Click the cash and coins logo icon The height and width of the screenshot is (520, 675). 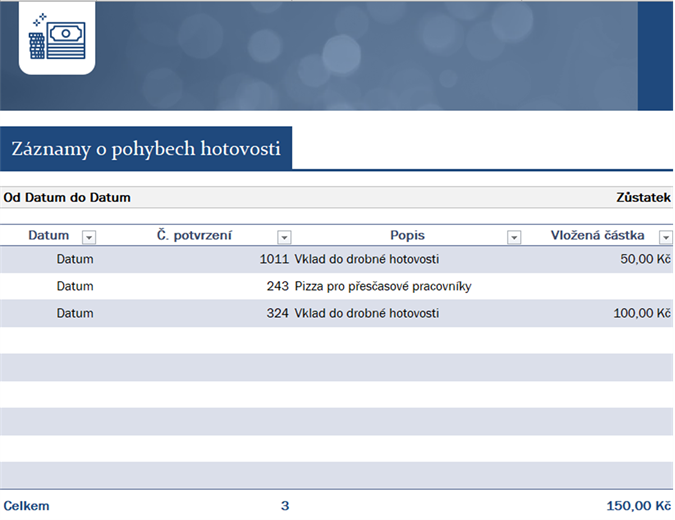pos(57,37)
